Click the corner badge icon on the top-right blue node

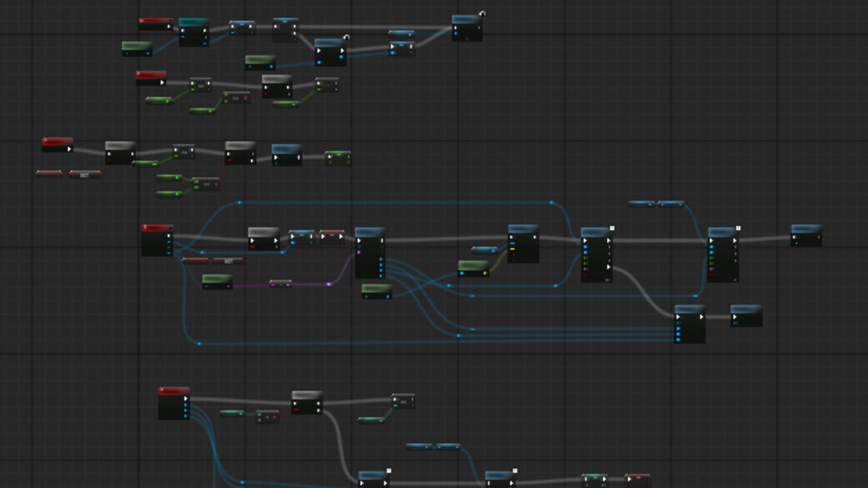[x=482, y=14]
